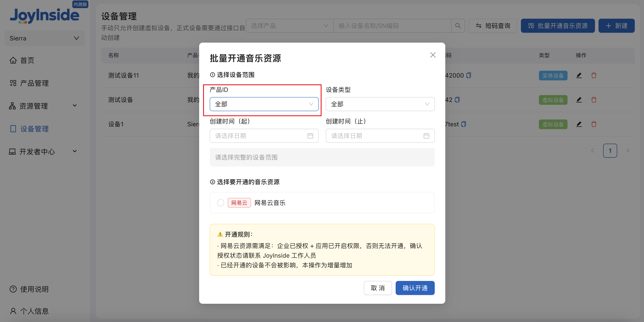Click the 新建 button
Image resolution: width=644 pixels, height=322 pixels.
coord(616,26)
